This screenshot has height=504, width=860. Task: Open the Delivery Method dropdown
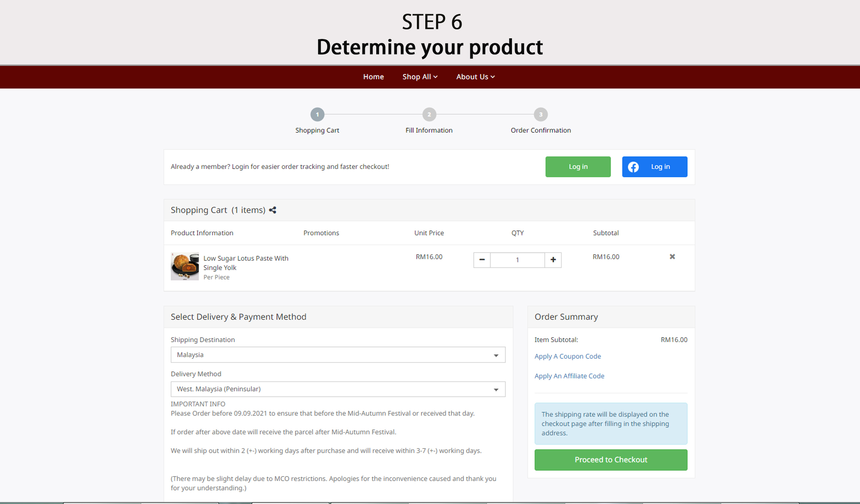point(338,389)
